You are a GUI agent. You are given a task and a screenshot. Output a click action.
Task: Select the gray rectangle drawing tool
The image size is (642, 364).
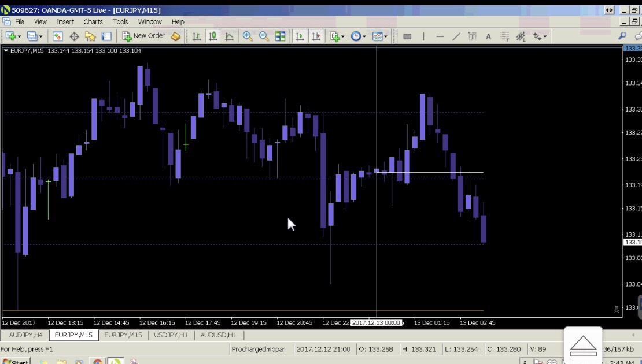(x=407, y=36)
